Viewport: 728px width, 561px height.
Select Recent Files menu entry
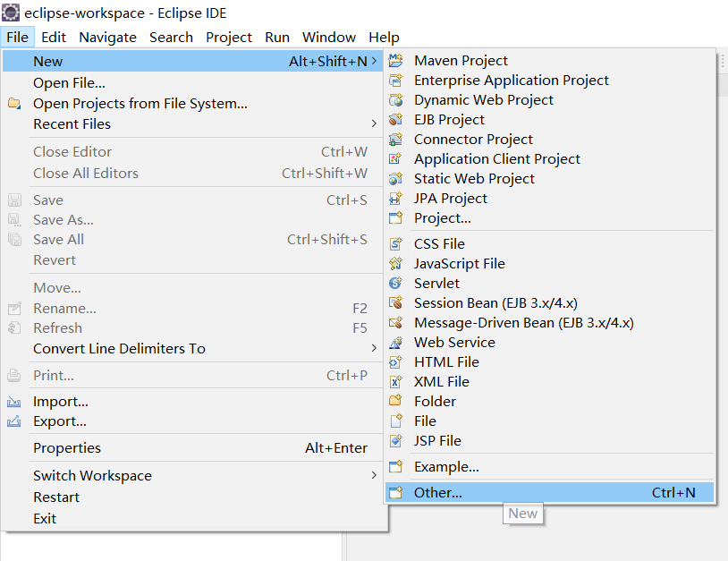coord(194,124)
